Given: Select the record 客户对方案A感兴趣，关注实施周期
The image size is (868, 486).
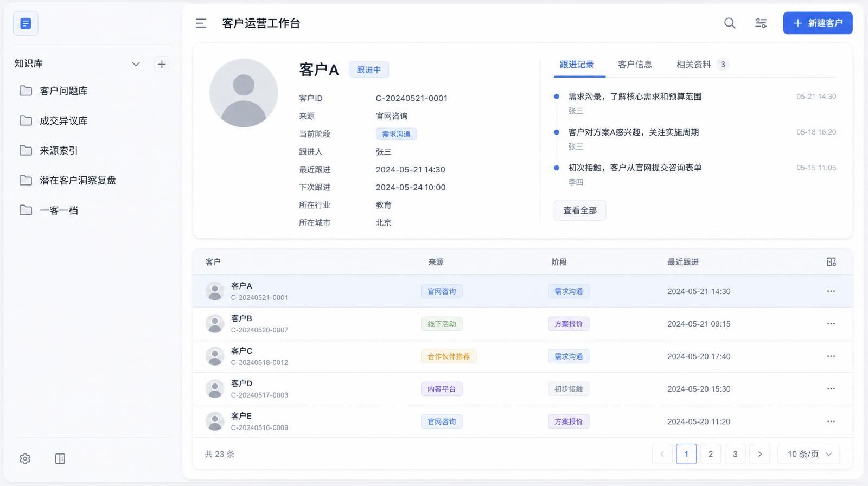Looking at the screenshot, I should 633,132.
